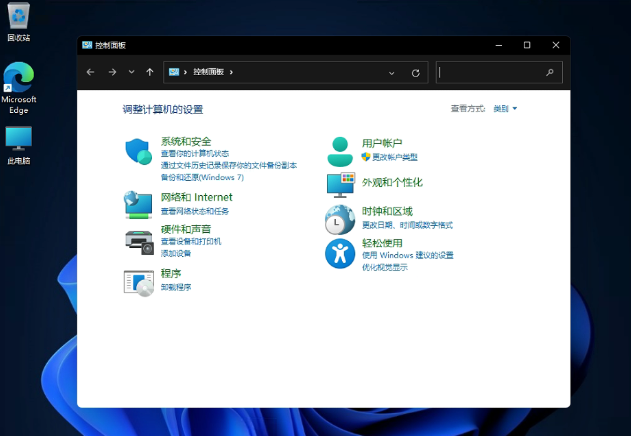The image size is (631, 436).
Task: Click the 外观和个性化 monitor icon
Action: (341, 184)
